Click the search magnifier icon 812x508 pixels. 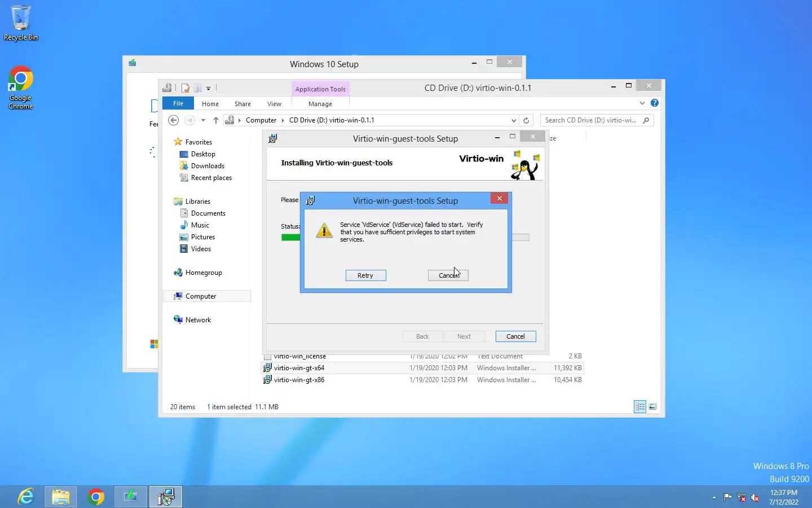[646, 120]
